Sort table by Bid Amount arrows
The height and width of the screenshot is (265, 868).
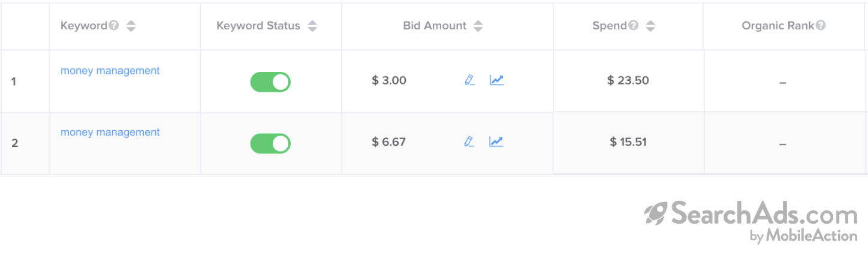[478, 26]
